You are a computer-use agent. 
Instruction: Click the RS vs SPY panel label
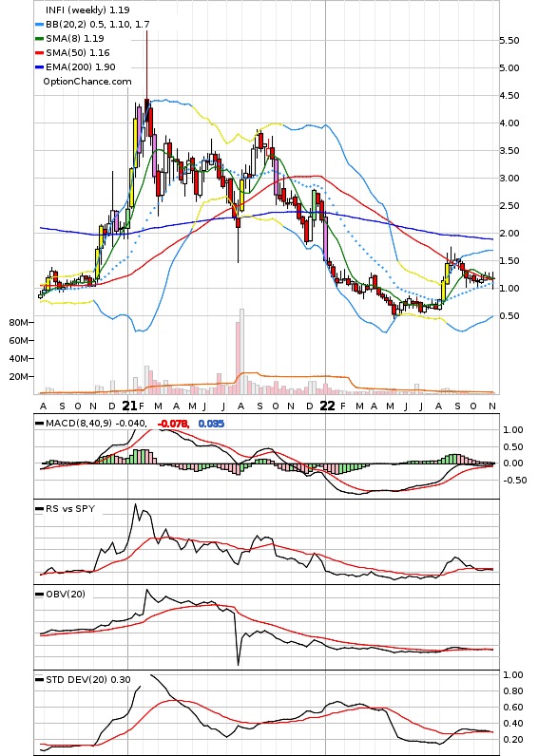pos(70,509)
